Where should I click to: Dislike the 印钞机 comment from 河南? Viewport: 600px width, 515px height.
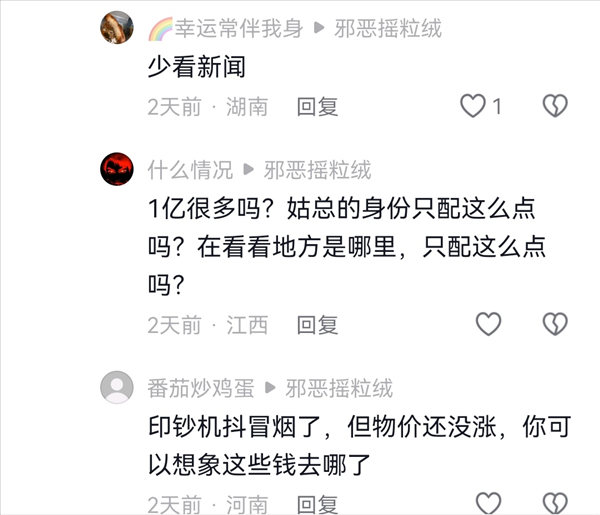click(x=555, y=503)
